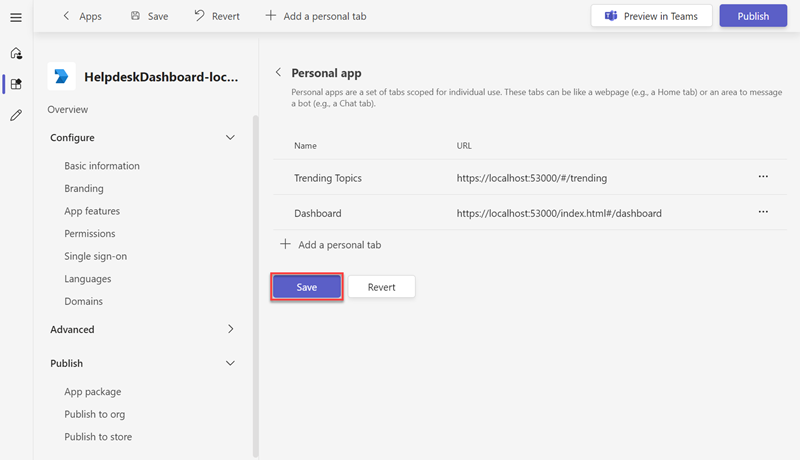Select the Trending Topics row name
The height and width of the screenshot is (460, 800).
coord(328,178)
